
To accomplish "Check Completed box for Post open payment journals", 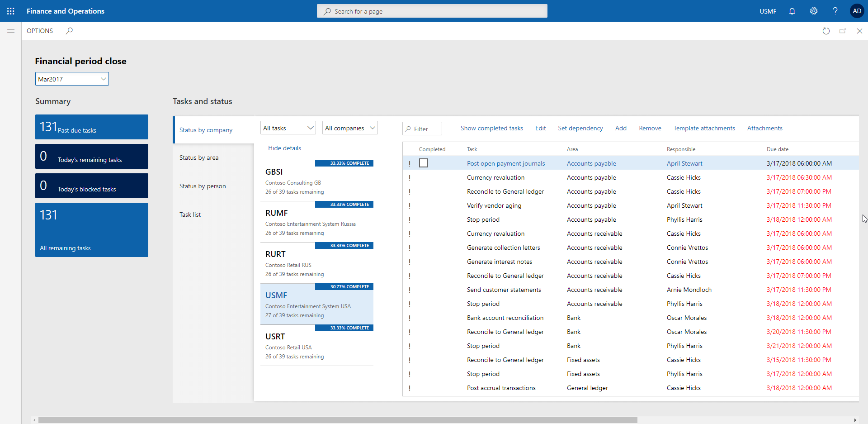I will (424, 163).
